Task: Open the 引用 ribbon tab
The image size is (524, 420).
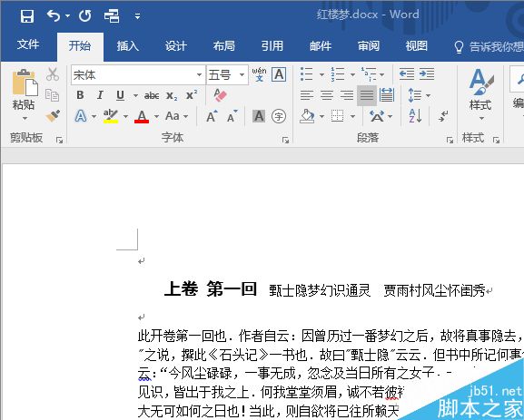Action: [x=272, y=45]
